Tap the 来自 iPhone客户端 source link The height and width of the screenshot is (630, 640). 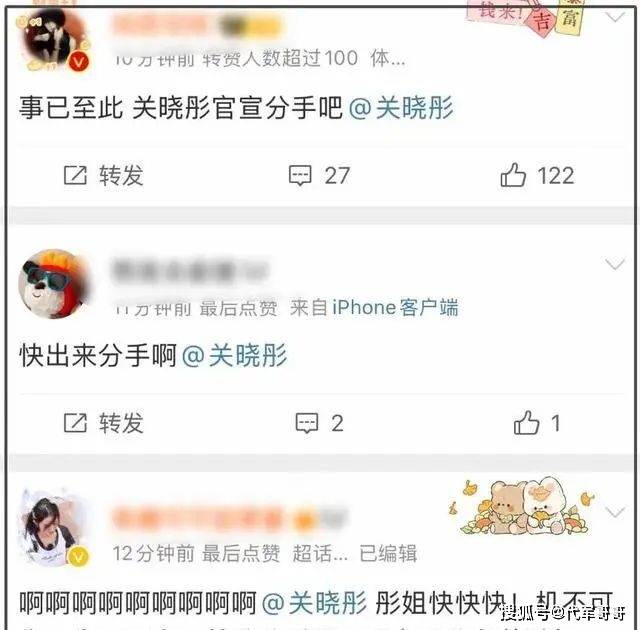coord(374,308)
